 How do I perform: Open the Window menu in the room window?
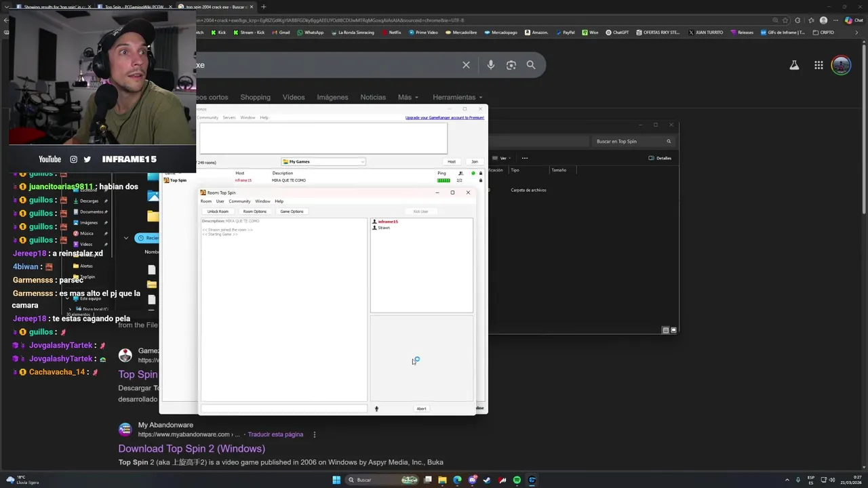[x=262, y=201]
